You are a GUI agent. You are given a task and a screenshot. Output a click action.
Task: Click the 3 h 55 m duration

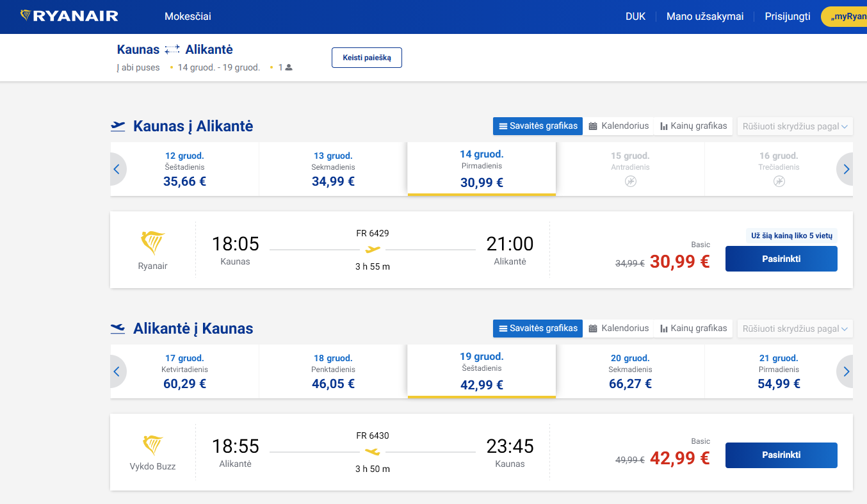click(x=373, y=266)
